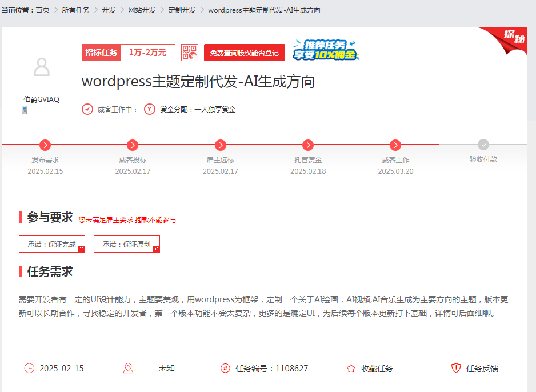
Task: Open the QR code icon beside the price
Action: [189, 53]
